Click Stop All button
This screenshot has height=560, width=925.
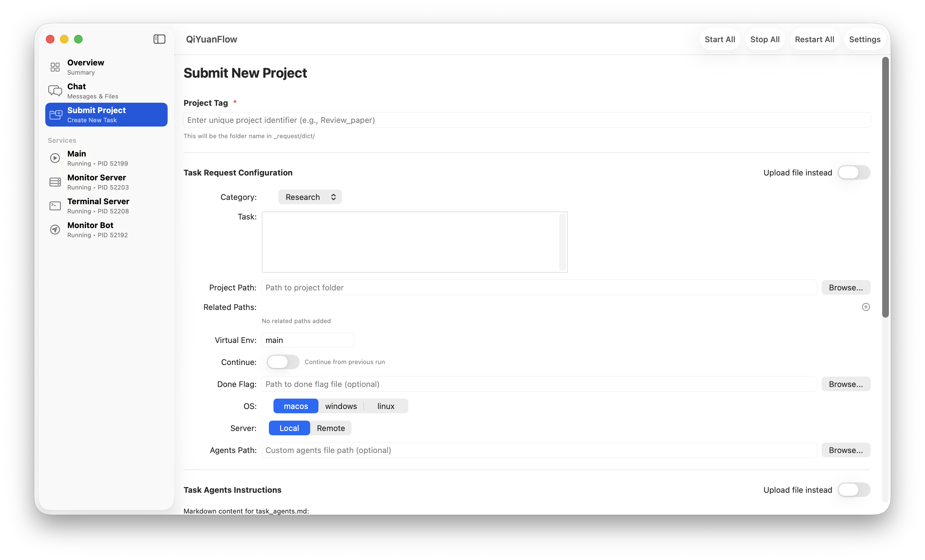pyautogui.click(x=765, y=39)
